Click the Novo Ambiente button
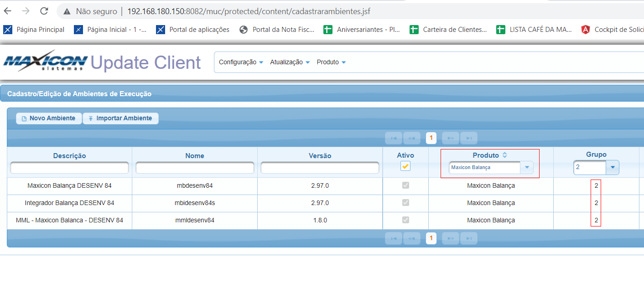Image resolution: width=644 pixels, height=293 pixels. (49, 118)
